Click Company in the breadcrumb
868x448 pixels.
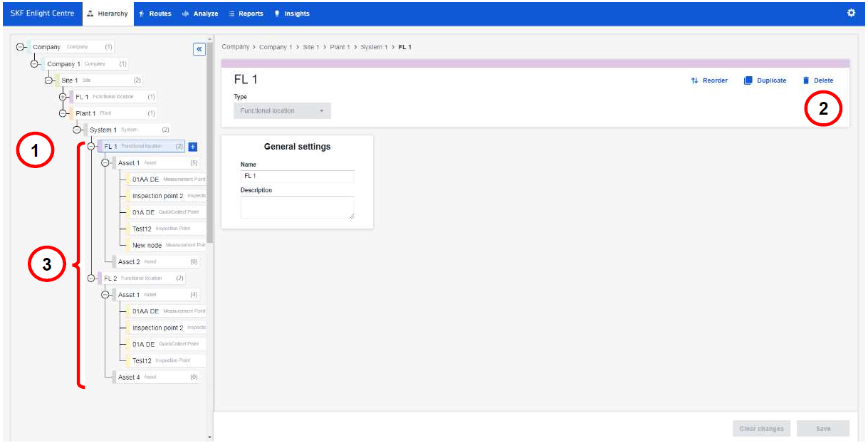point(236,47)
